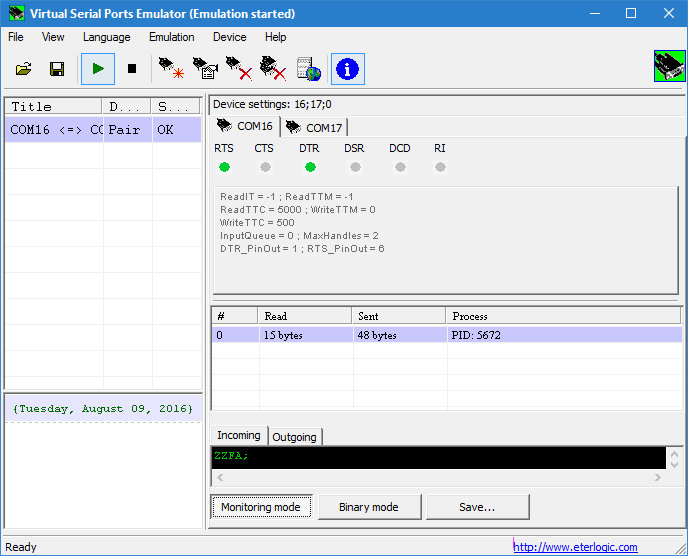Click the Binary mode button
Viewport: 688px width, 556px height.
369,507
